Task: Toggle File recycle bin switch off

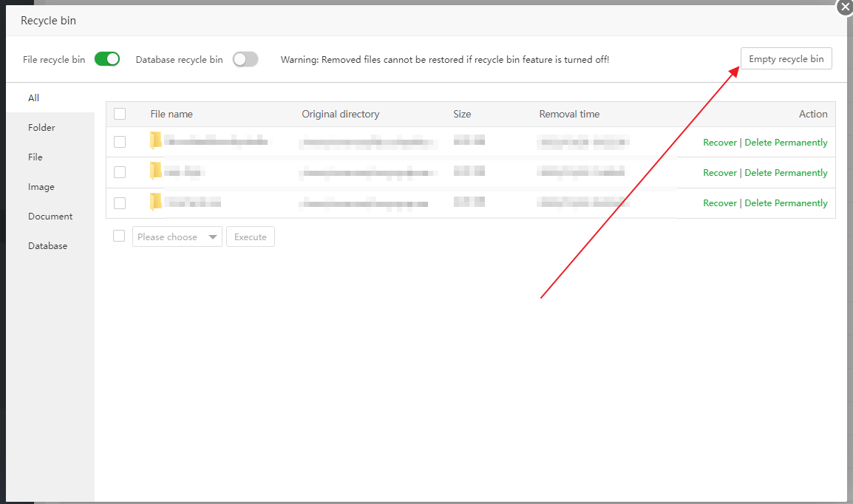Action: [x=107, y=58]
